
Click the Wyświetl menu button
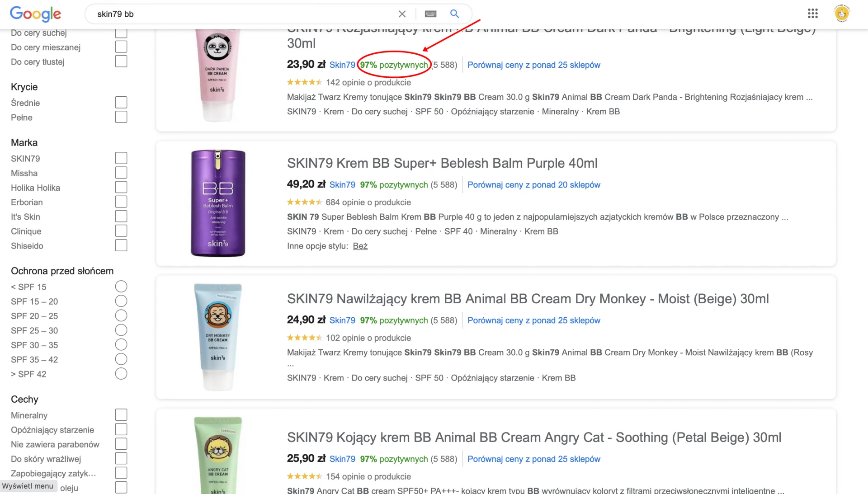pyautogui.click(x=28, y=486)
